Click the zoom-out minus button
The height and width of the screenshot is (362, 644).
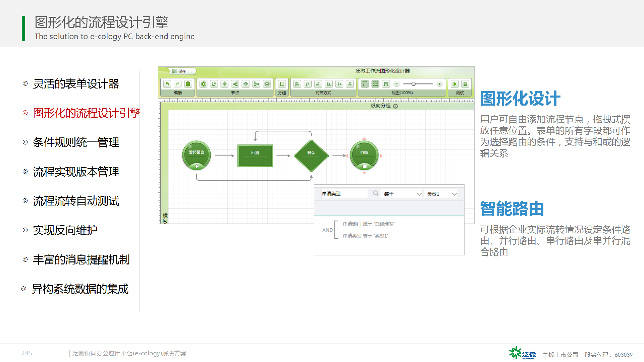(396, 84)
